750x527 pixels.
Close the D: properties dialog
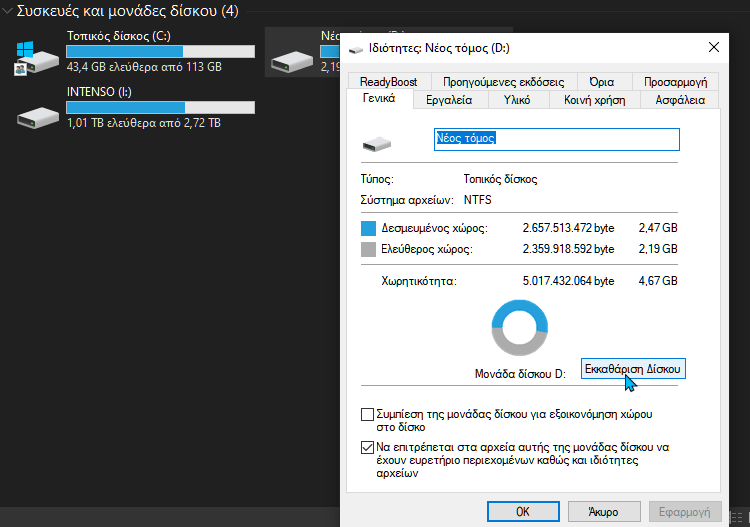(714, 47)
